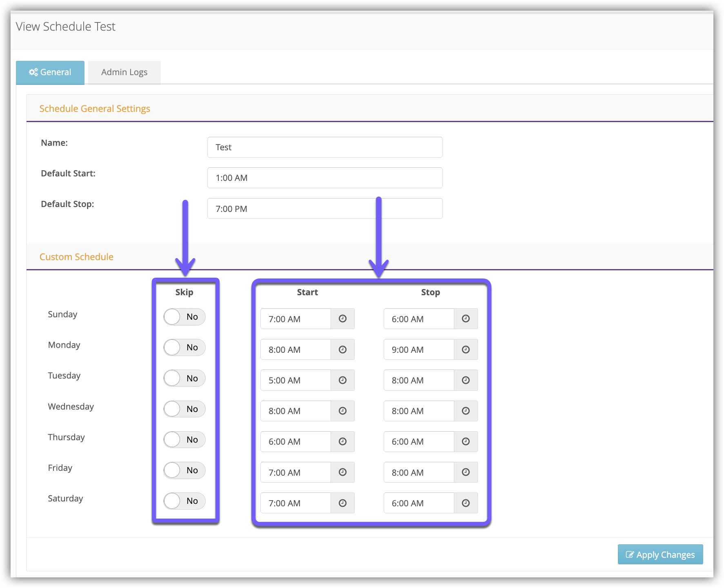Click the Apply Changes button

(x=660, y=555)
